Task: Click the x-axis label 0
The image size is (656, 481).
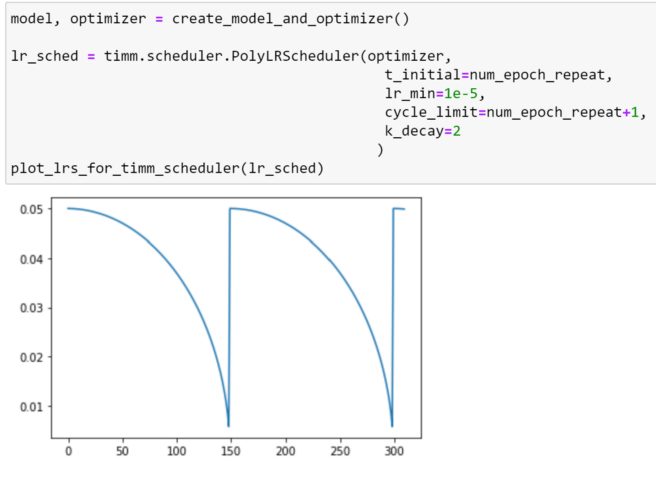Action: 69,451
